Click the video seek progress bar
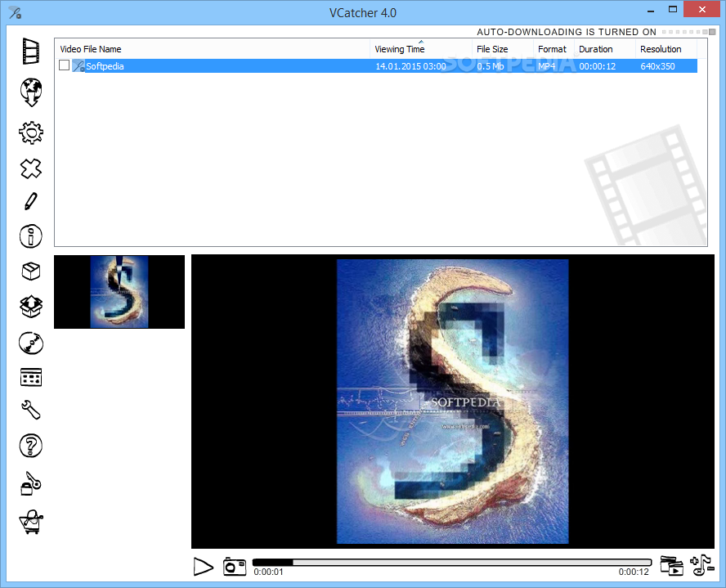 pos(452,562)
